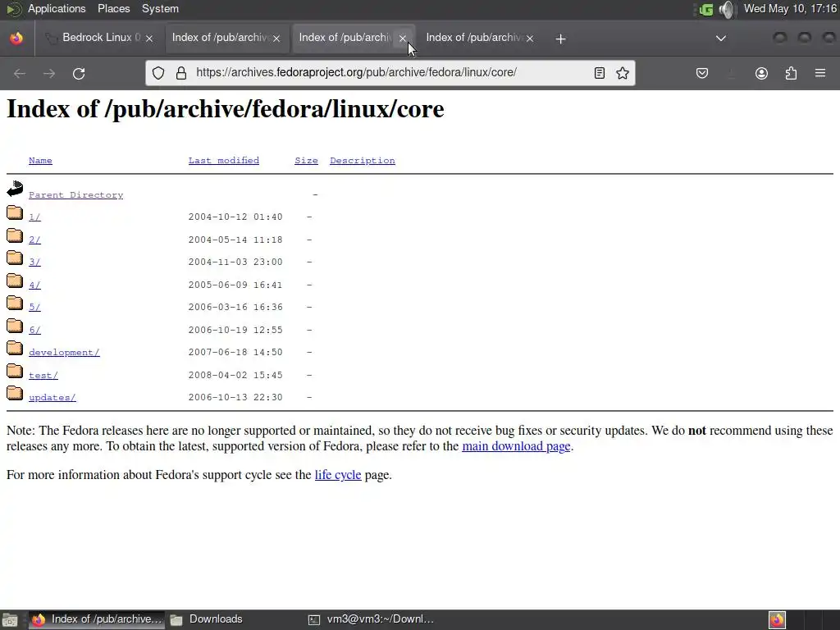Image resolution: width=840 pixels, height=630 pixels.
Task: Open Firefox application hamburger menu
Action: [820, 73]
